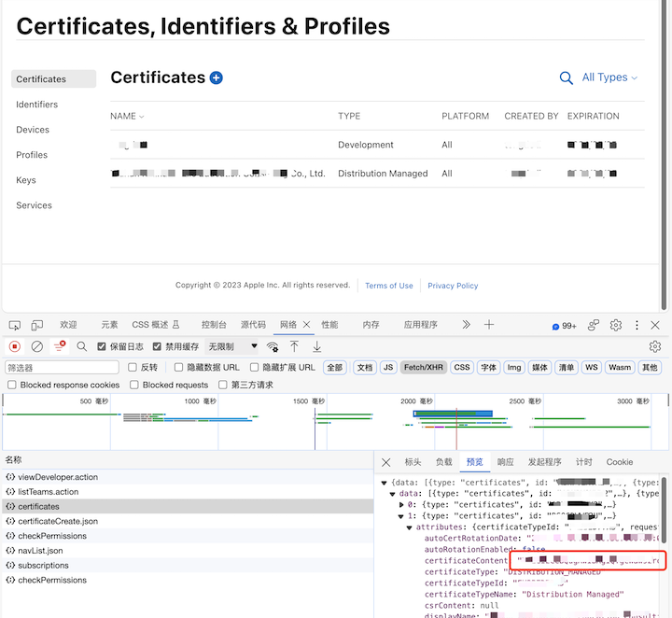Add a new certificate with plus icon
This screenshot has height=618, width=672.
[217, 78]
